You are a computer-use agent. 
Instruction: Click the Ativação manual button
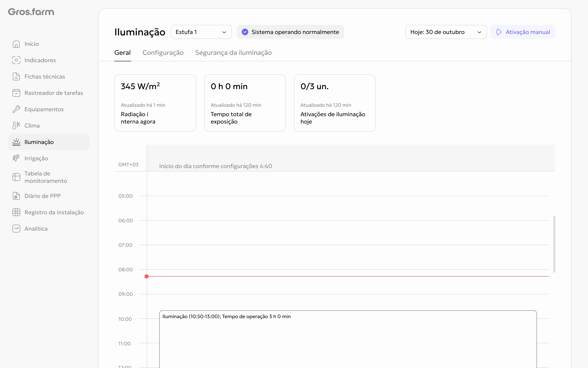(x=523, y=32)
